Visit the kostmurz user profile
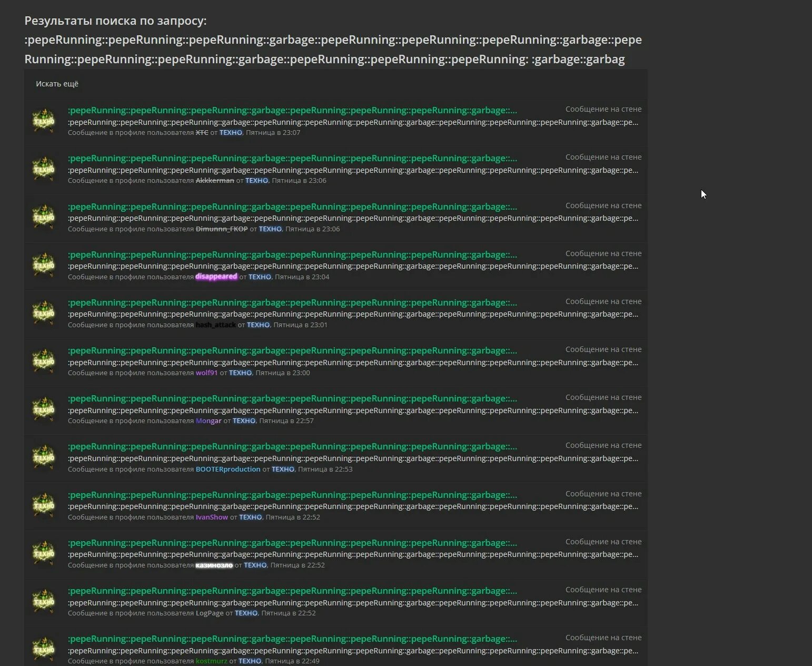Image resolution: width=812 pixels, height=666 pixels. pyautogui.click(x=212, y=661)
